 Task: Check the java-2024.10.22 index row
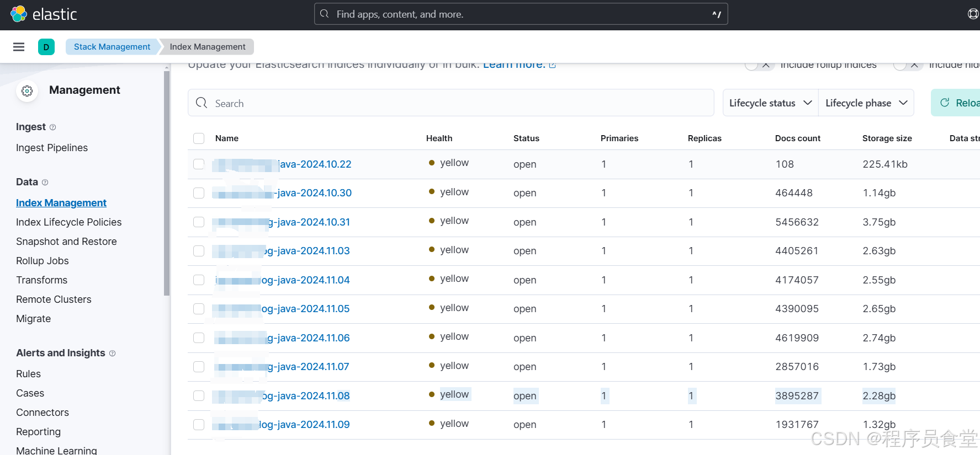click(199, 164)
